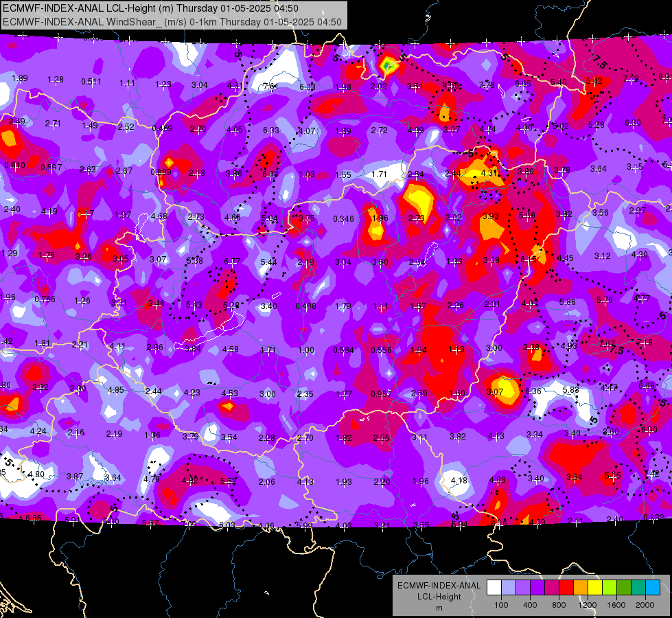The height and width of the screenshot is (618, 672).
Task: Click the wind shear value 4.18
Action: pyautogui.click(x=459, y=480)
